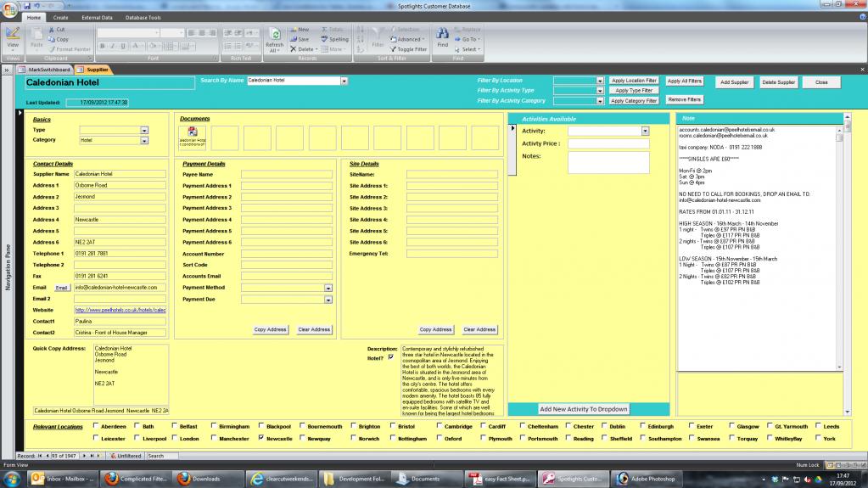Switch to the External Data ribbon tab
This screenshot has width=868, height=488.
(95, 17)
